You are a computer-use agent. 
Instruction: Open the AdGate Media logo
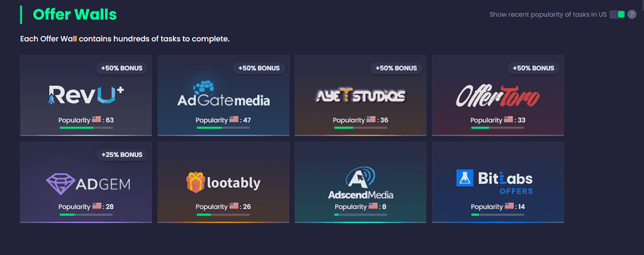click(223, 93)
